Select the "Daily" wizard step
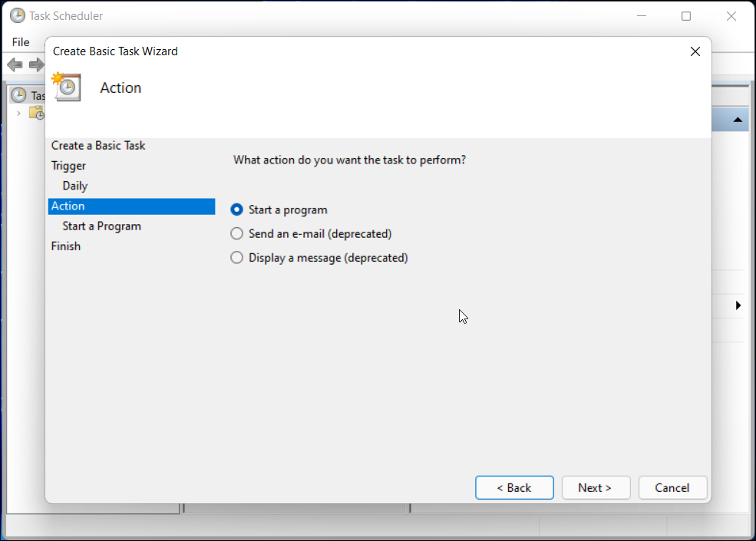The height and width of the screenshot is (541, 756). pyautogui.click(x=74, y=185)
